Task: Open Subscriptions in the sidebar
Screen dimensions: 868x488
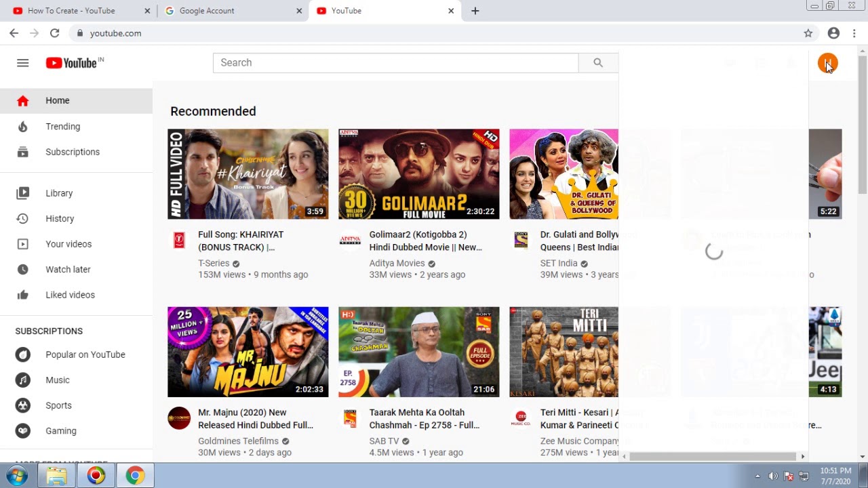Action: coord(76,152)
